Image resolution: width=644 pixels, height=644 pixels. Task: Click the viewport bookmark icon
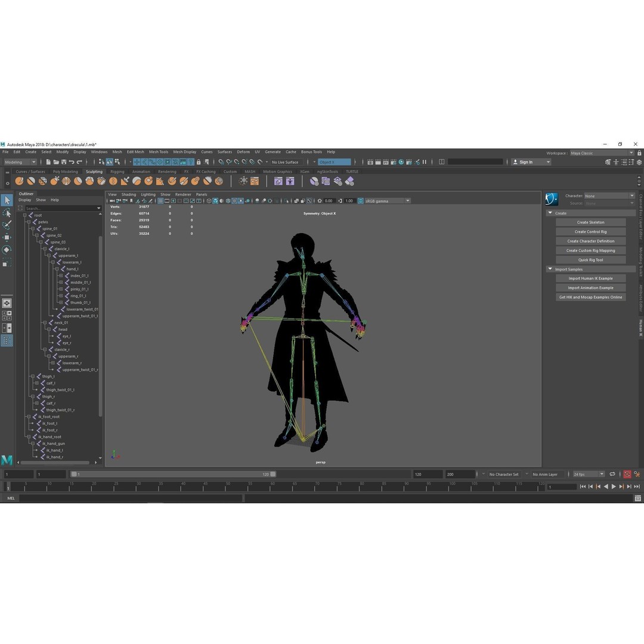pos(131,201)
